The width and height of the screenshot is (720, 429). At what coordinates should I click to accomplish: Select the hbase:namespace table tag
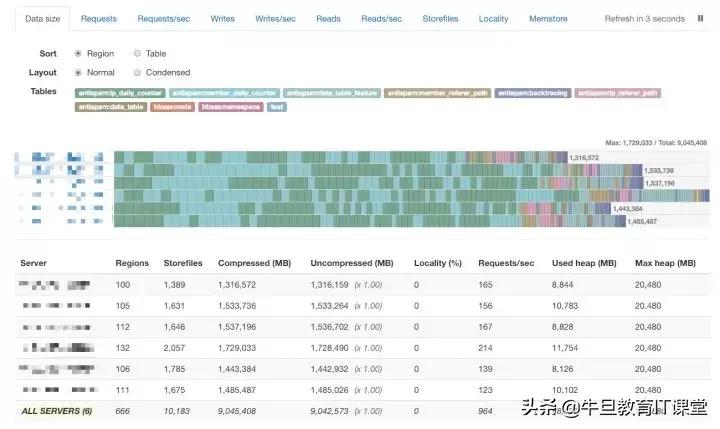[231, 107]
